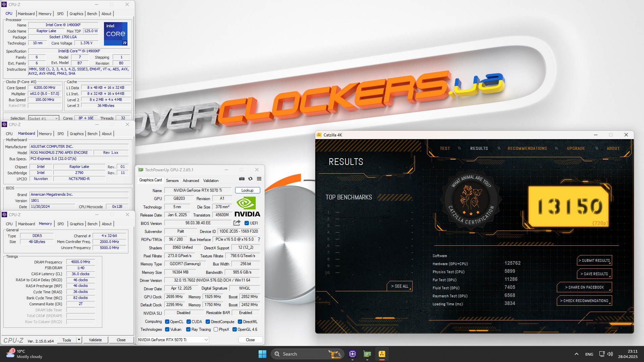
Task: Enable PhysX checkbox
Action: tap(216, 329)
